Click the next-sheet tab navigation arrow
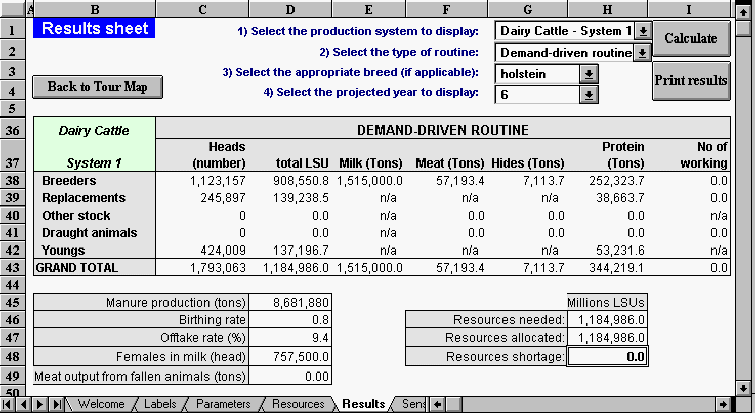The image size is (755, 413). click(x=41, y=404)
